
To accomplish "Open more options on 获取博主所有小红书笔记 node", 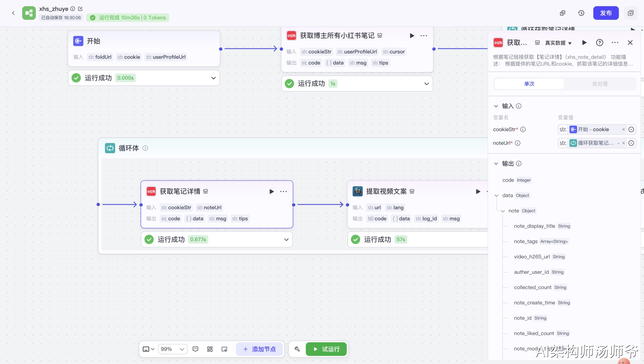I will coord(424,35).
